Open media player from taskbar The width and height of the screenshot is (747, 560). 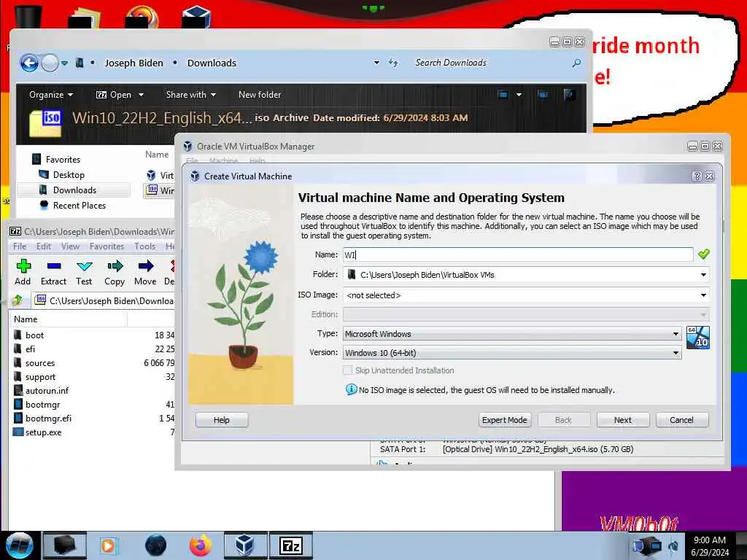[x=109, y=545]
